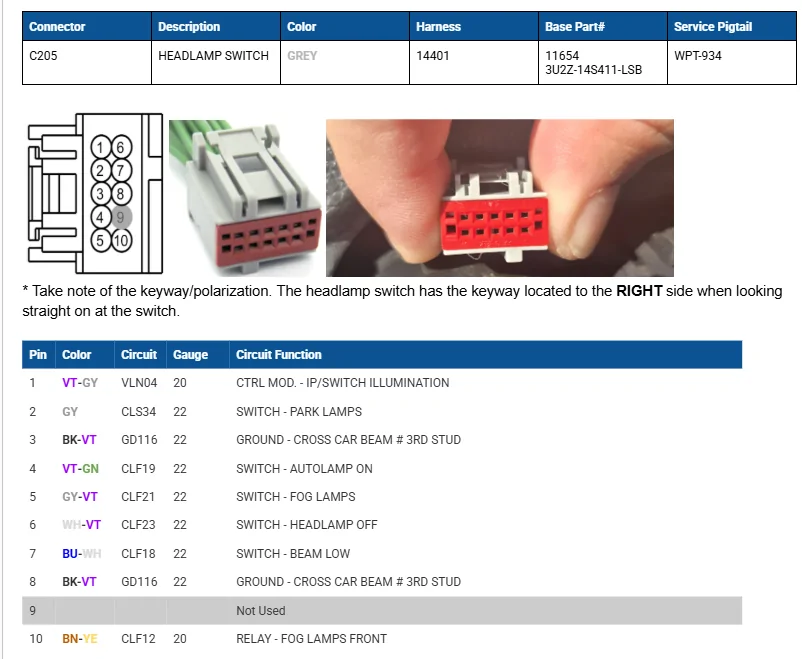Select circuit CLF19
This screenshot has width=802, height=659.
pyautogui.click(x=138, y=468)
